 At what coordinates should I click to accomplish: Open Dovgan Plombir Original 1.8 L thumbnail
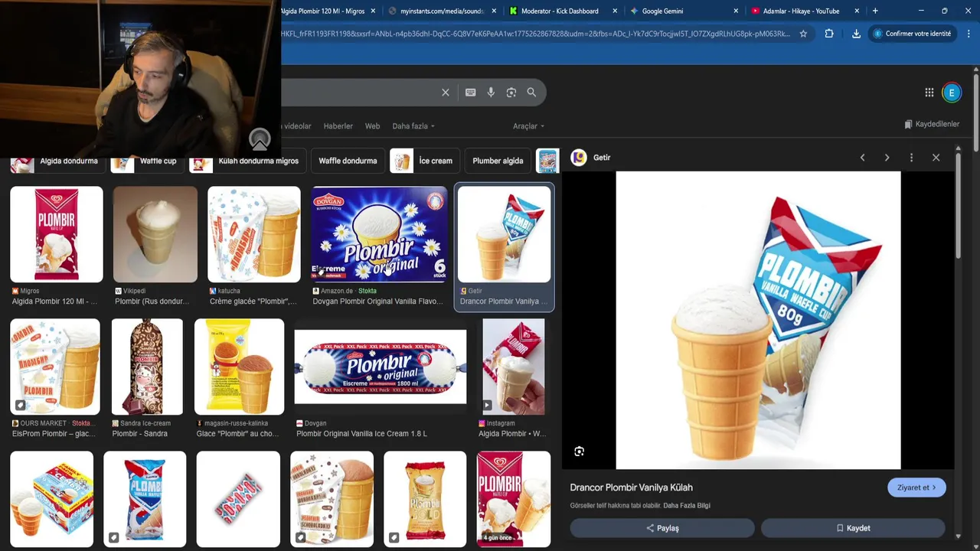(381, 367)
